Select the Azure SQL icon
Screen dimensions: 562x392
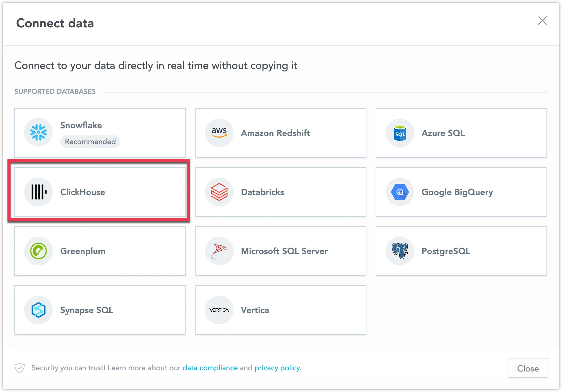coord(400,133)
